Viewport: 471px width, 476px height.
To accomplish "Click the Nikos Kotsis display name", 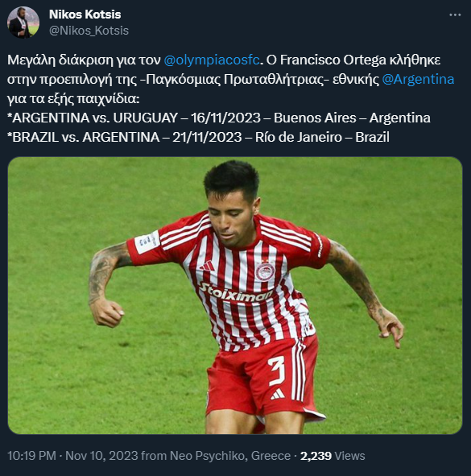I will [85, 14].
